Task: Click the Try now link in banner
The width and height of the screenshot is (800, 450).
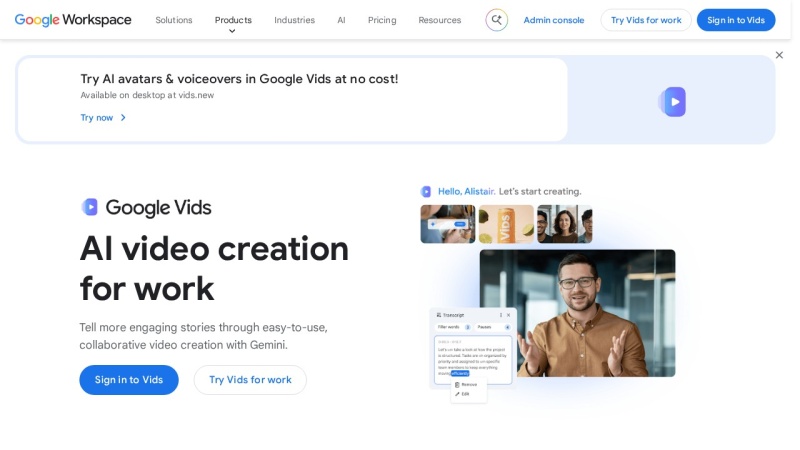Action: [x=96, y=117]
